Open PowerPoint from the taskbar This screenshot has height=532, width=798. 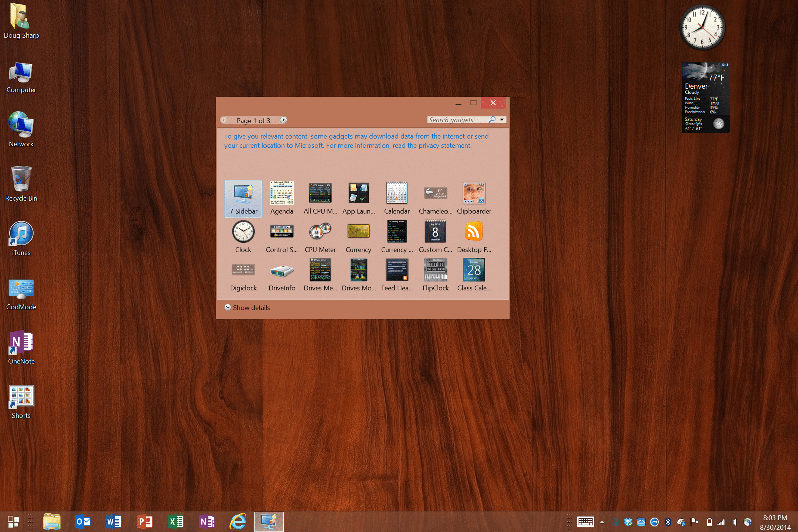point(145,522)
